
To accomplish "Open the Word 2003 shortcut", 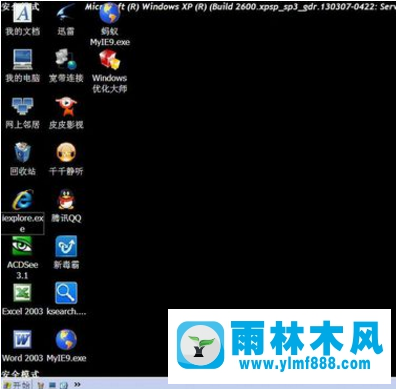I will click(x=23, y=346).
